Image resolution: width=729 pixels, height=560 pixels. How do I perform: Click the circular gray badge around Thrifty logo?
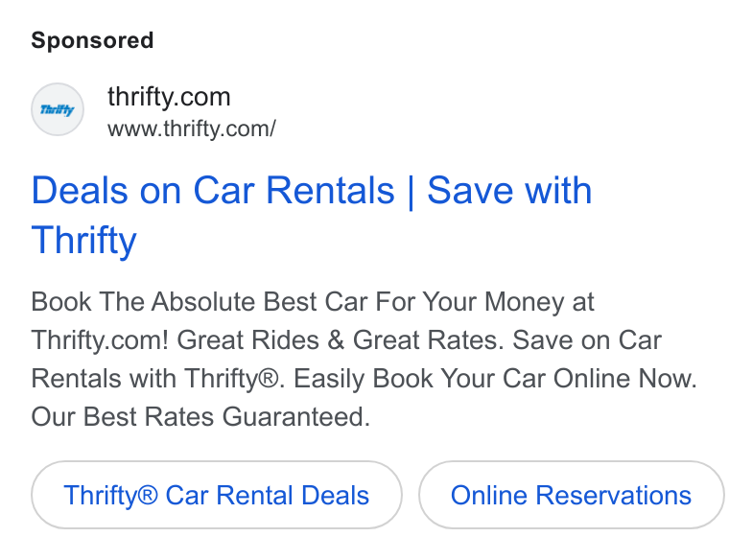tap(58, 109)
